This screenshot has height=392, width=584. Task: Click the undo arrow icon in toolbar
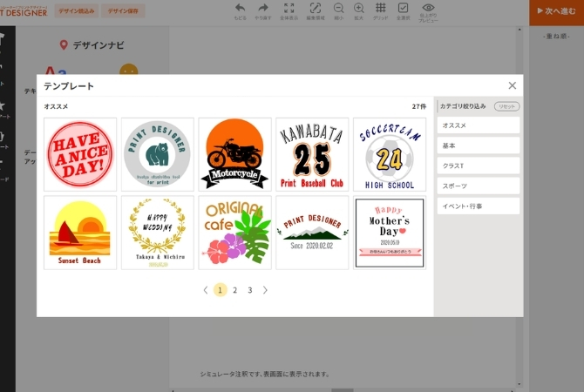click(x=240, y=8)
